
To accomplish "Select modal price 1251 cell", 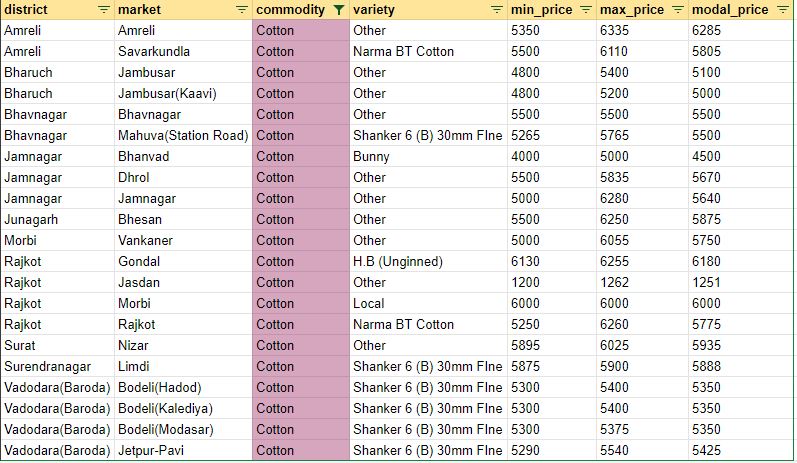I will click(x=708, y=282).
